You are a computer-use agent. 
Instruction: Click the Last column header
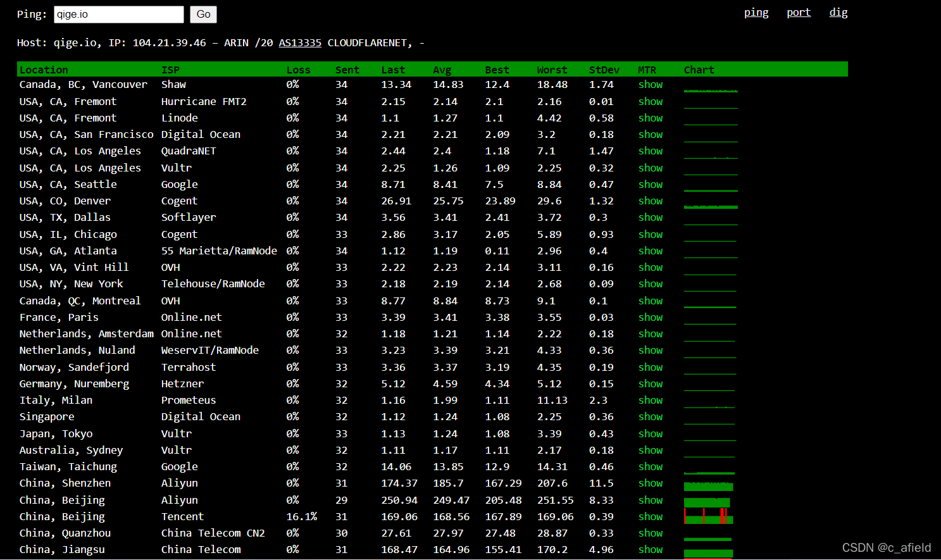[x=393, y=70]
